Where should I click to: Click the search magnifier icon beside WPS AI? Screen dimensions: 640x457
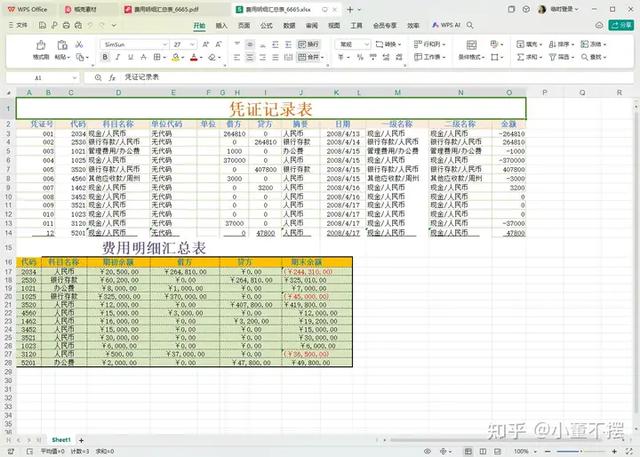click(470, 25)
